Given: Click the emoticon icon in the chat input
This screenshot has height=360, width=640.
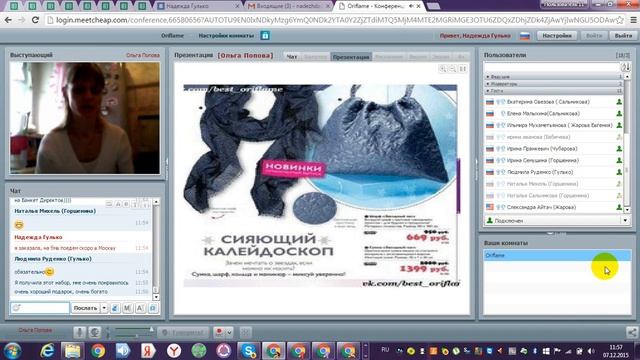Looking at the screenshot, I should 17,308.
